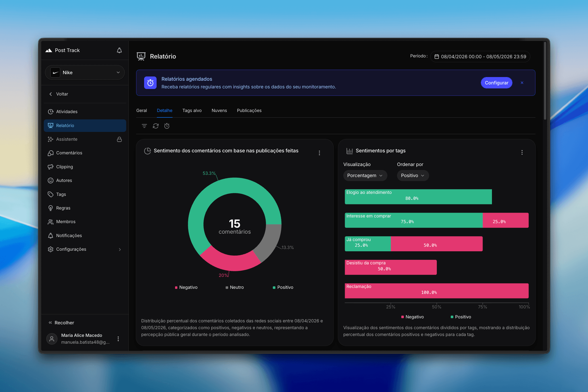Switch to the Geral tab
This screenshot has width=588, height=392.
coord(142,111)
